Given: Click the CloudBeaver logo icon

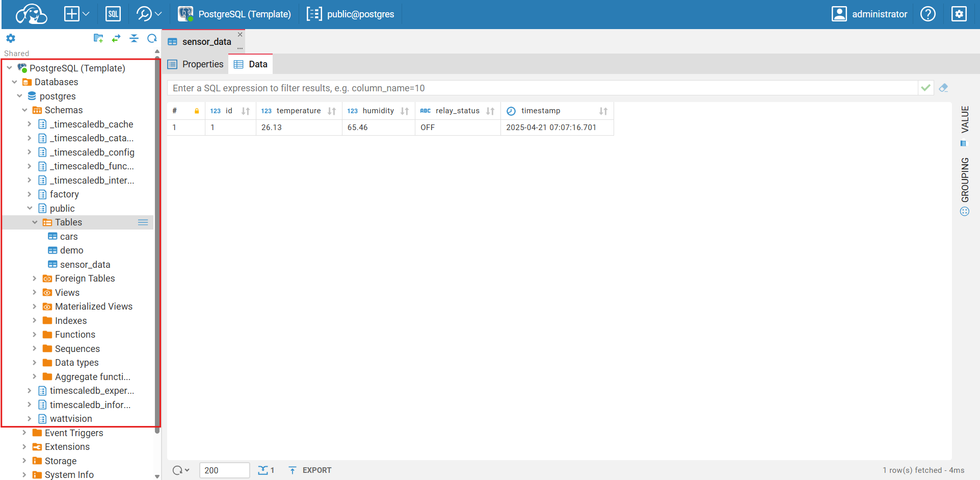Looking at the screenshot, I should pyautogui.click(x=32, y=14).
